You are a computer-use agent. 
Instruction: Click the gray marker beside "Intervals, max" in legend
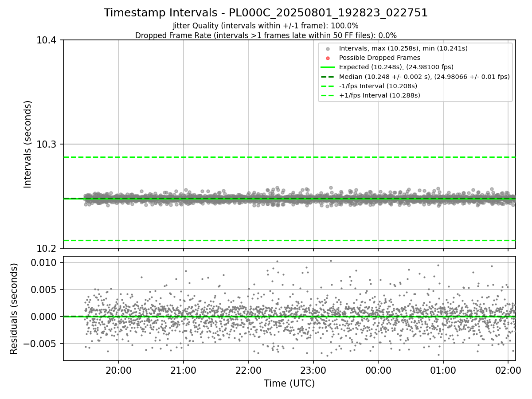point(328,49)
